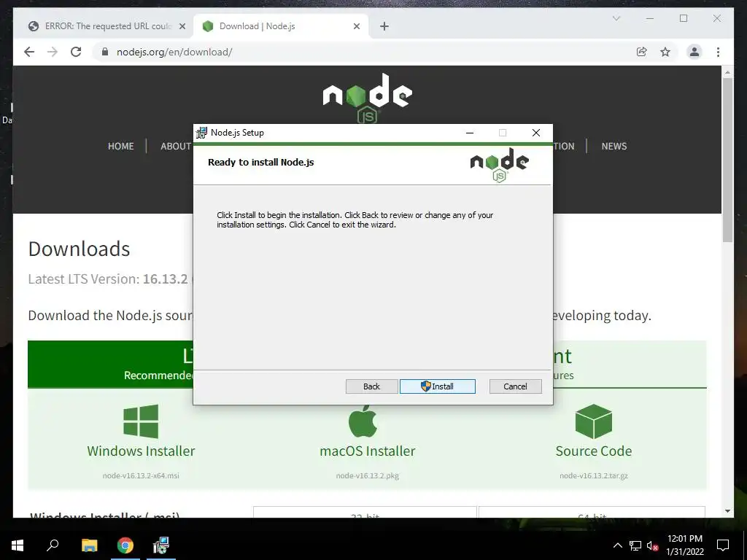The height and width of the screenshot is (560, 747).
Task: Click the Windows Installer logo icon
Action: pyautogui.click(x=141, y=421)
